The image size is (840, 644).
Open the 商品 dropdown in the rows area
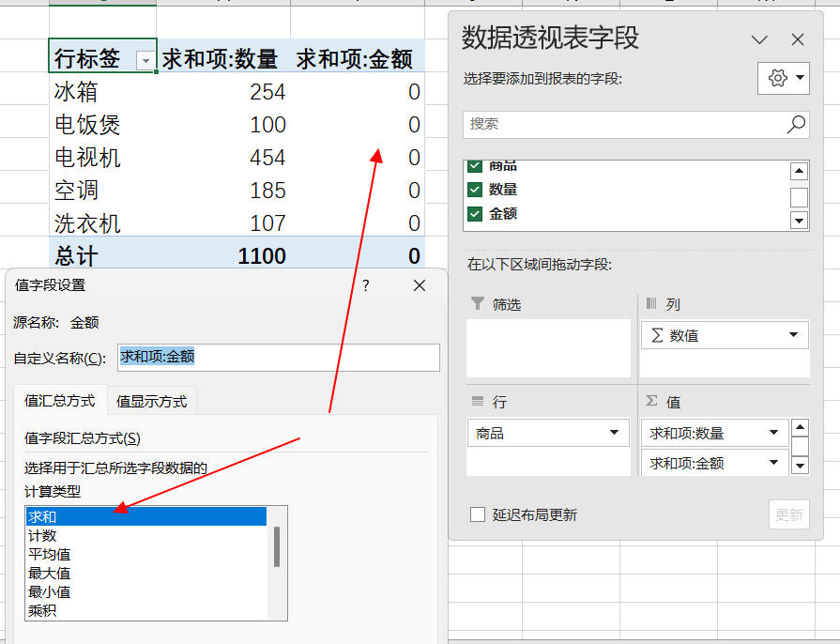tap(614, 433)
